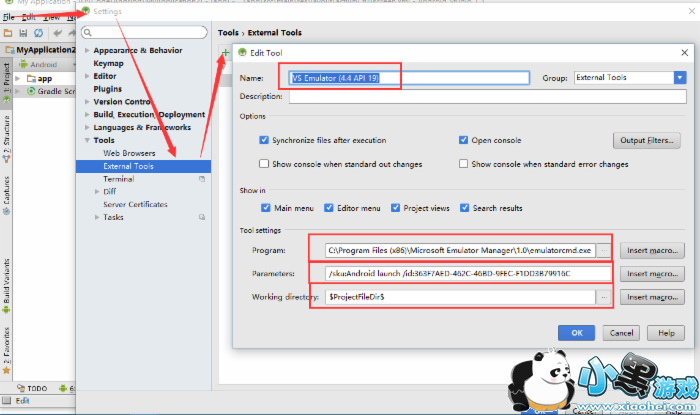Toggle the Search results checkbox
Viewport: 700px width, 415px height.
tap(465, 208)
